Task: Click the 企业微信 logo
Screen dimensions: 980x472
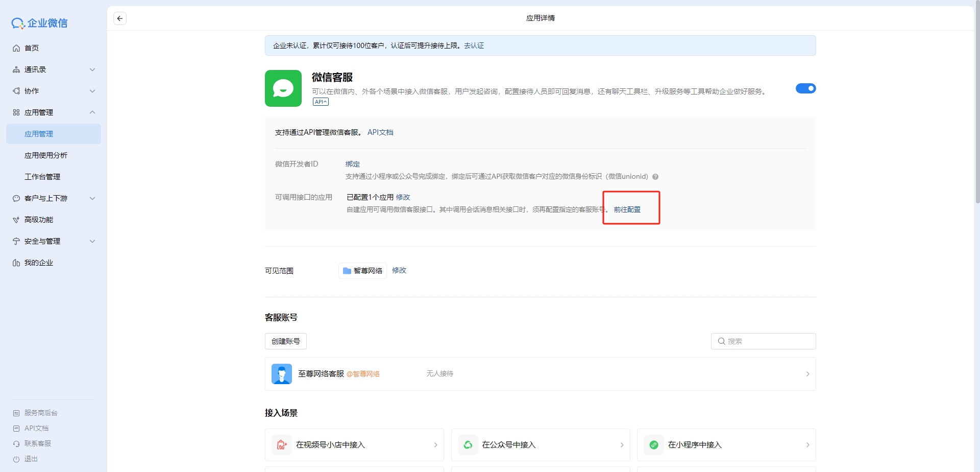Action: (40, 23)
